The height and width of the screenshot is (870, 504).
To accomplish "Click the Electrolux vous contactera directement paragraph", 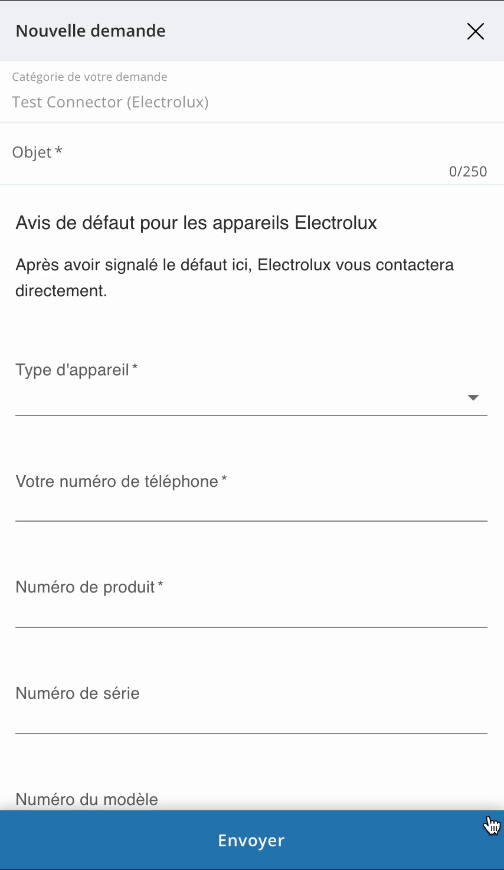I will point(235,277).
